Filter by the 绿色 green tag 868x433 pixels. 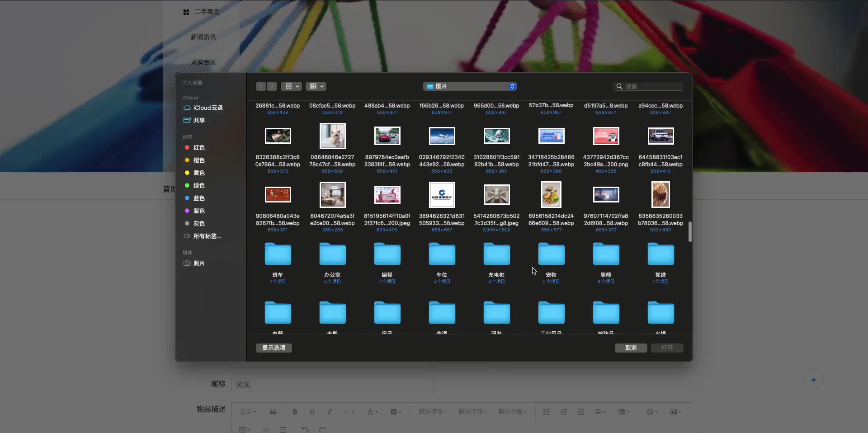pos(199,186)
